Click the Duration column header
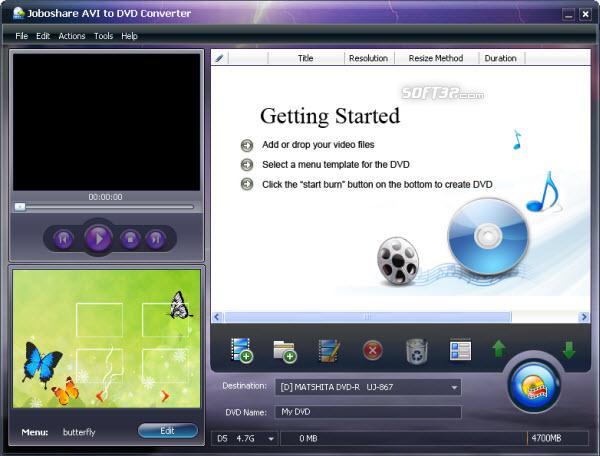 pyautogui.click(x=501, y=58)
